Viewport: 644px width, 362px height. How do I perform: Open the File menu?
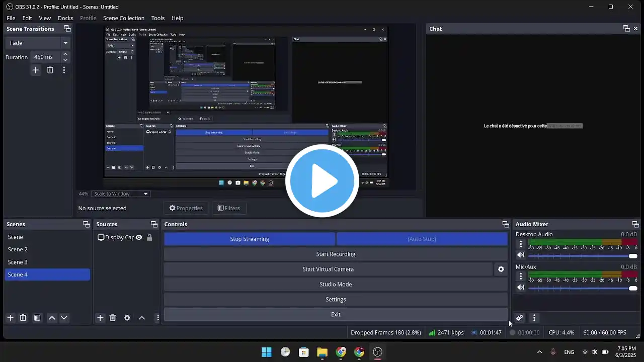[11, 18]
